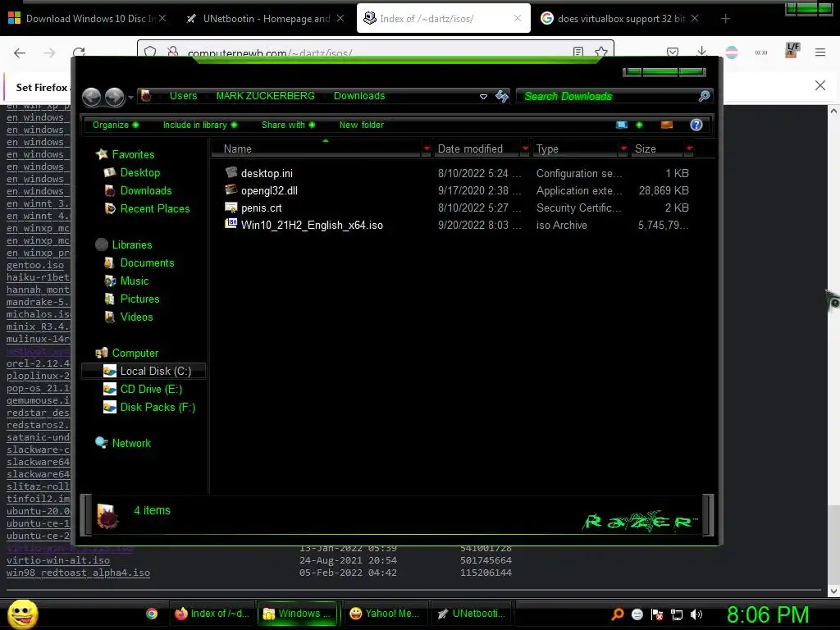Viewport: 840px width, 630px height.
Task: Click the Explorer forward navigation arrow
Action: 114,97
